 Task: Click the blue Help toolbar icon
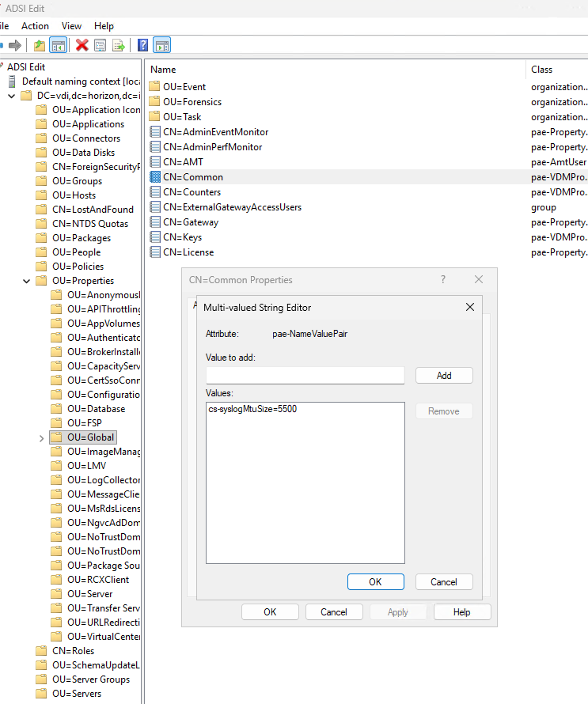tap(142, 45)
